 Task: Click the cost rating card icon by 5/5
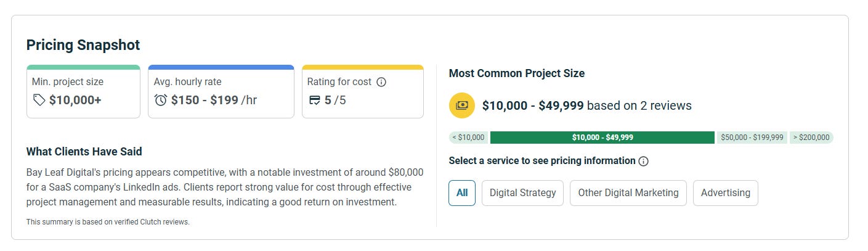tap(314, 100)
